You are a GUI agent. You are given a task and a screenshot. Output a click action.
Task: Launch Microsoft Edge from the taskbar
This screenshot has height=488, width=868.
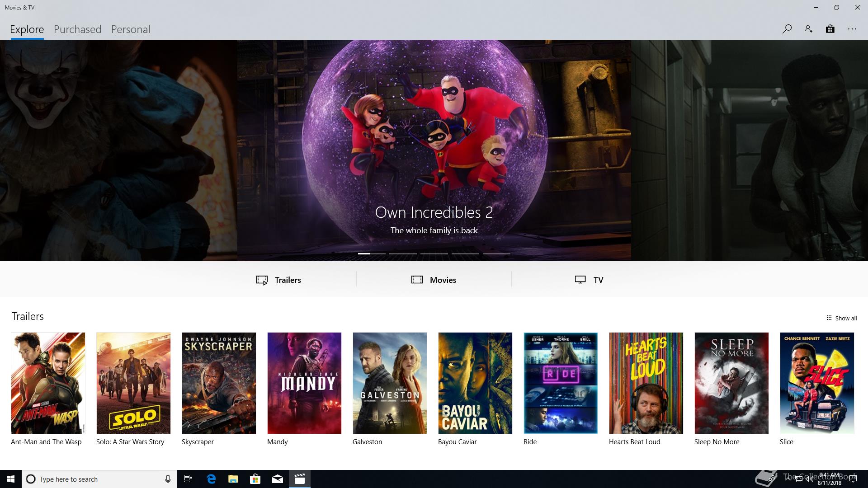pos(211,479)
